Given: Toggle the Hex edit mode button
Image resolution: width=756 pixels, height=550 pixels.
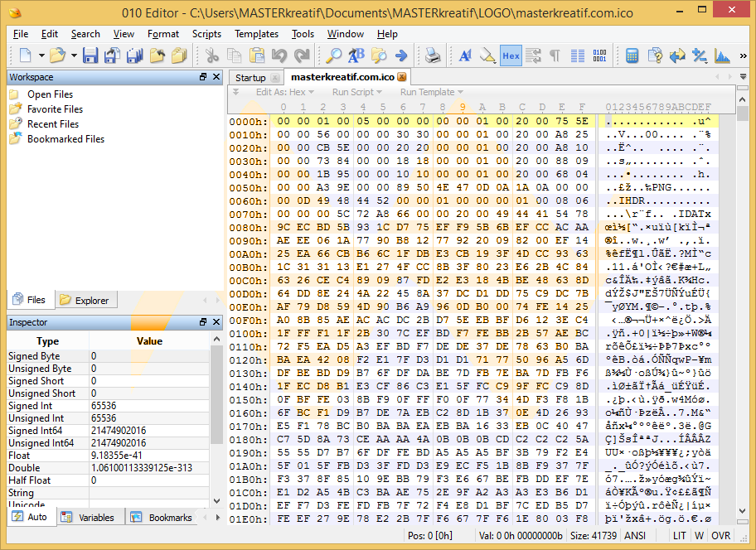Looking at the screenshot, I should pyautogui.click(x=511, y=55).
